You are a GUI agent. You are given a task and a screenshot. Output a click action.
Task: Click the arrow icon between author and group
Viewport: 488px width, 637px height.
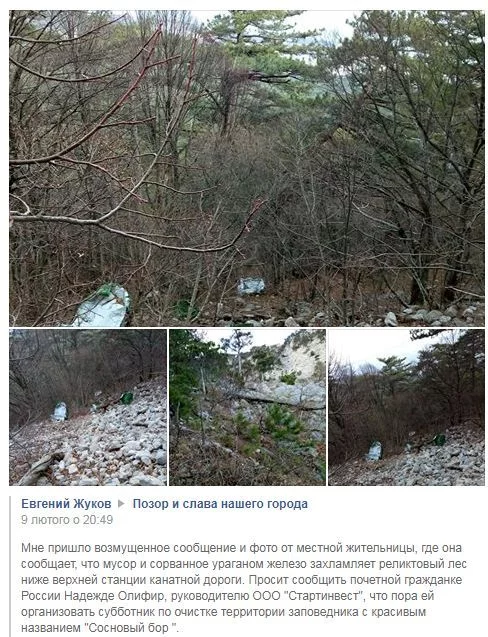[121, 504]
